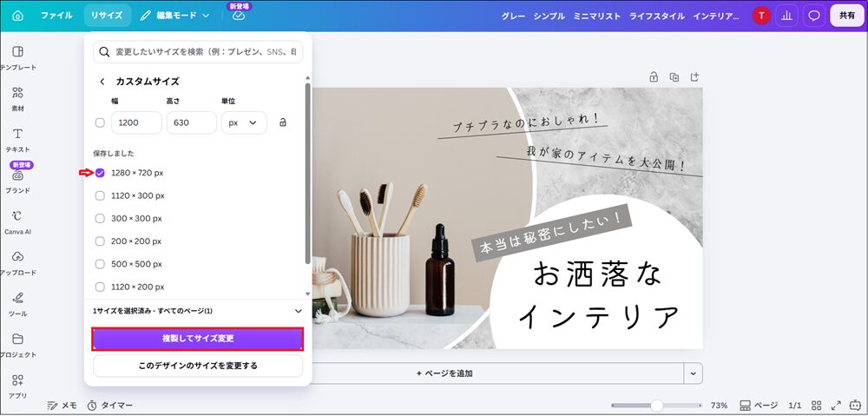Screen dimensions: 868x416
Task: Open the 素材 elements panel
Action: [x=17, y=99]
